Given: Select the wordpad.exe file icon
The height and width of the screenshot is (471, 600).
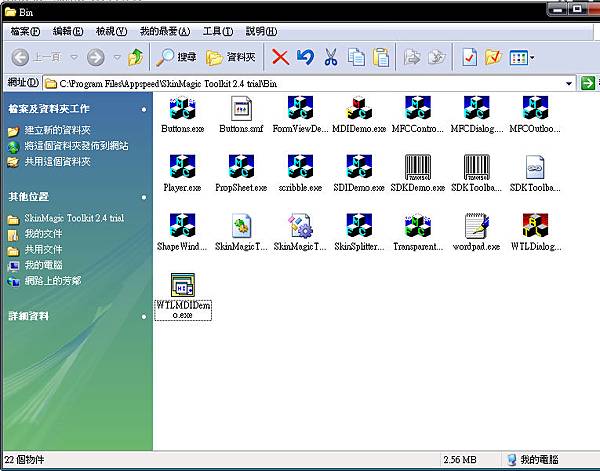Looking at the screenshot, I should coord(476,226).
